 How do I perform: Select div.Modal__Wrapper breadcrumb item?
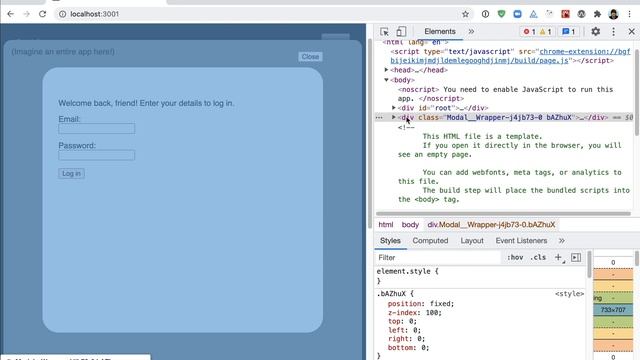(x=491, y=224)
